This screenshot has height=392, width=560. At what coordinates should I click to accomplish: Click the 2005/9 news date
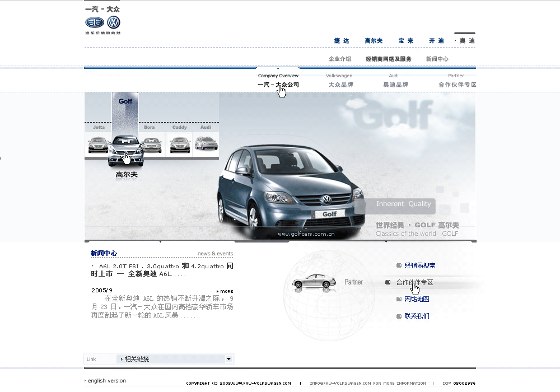point(102,290)
